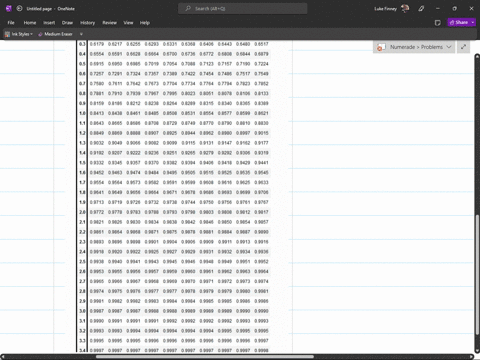480x360 pixels.
Task: Open the quick access toolbar options arrow
Action: pyautogui.click(x=81, y=34)
